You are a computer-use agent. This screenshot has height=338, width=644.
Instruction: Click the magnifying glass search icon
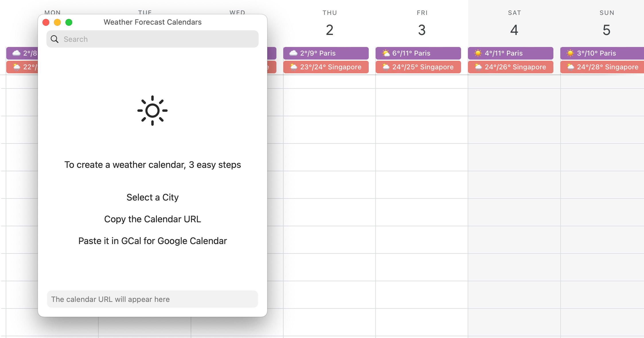click(54, 39)
